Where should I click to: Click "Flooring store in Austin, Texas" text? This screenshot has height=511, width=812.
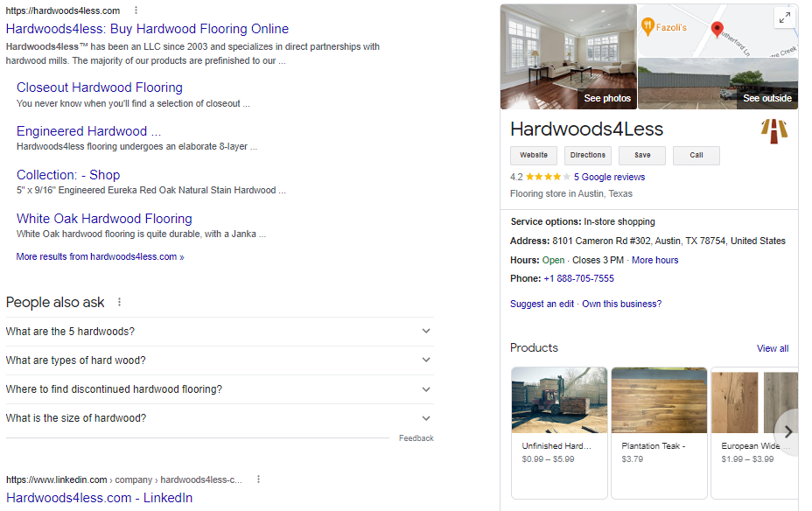point(571,193)
